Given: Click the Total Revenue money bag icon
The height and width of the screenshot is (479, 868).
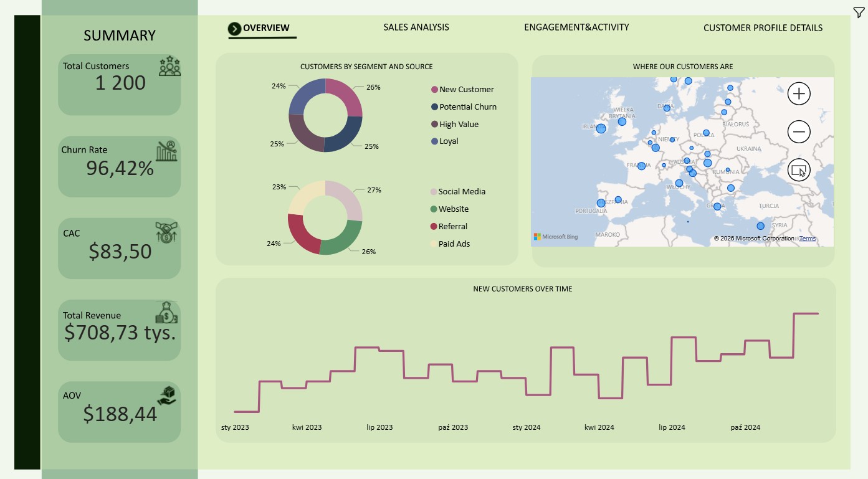Looking at the screenshot, I should [166, 313].
